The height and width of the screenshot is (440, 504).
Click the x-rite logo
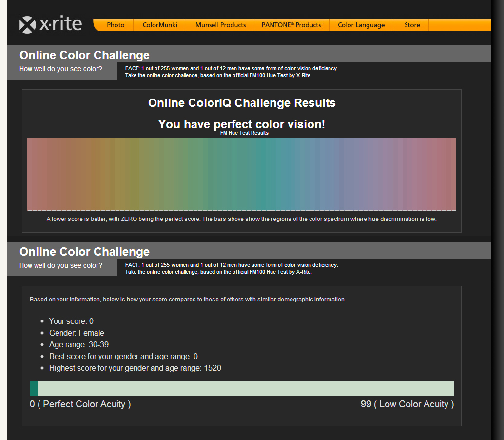pos(51,24)
